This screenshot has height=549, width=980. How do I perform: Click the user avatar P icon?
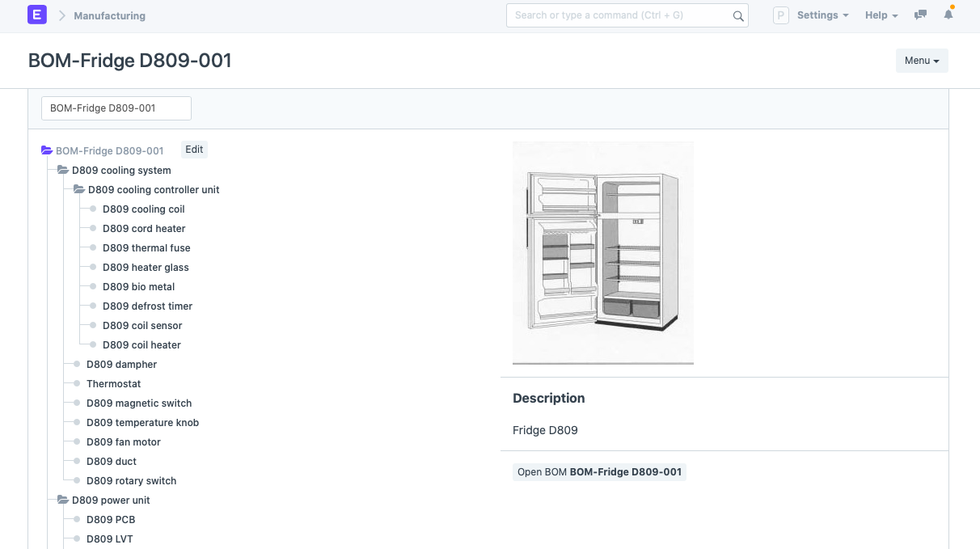pos(780,15)
